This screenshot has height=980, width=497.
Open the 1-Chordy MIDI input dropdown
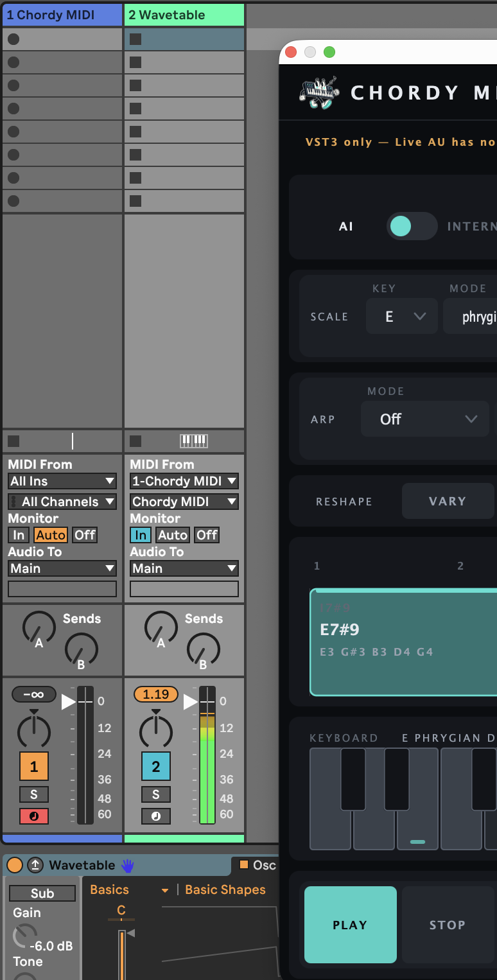point(184,481)
